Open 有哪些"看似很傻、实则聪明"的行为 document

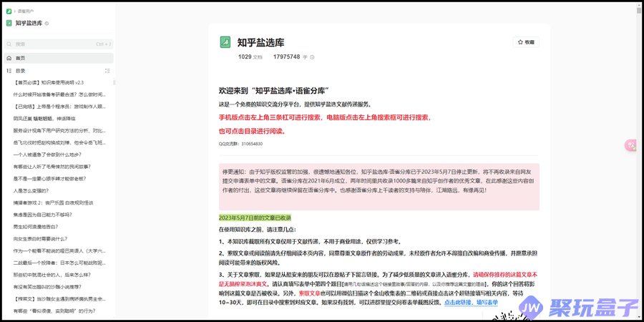pos(54,311)
